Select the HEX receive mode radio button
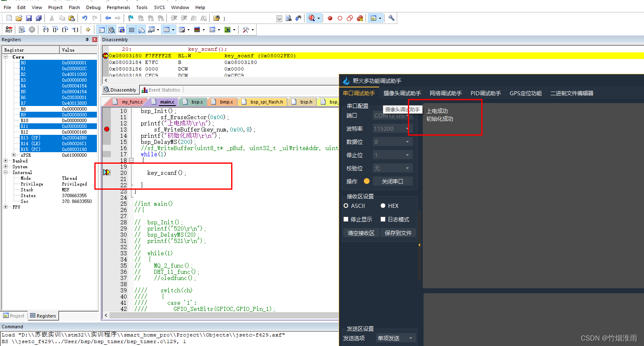 384,205
